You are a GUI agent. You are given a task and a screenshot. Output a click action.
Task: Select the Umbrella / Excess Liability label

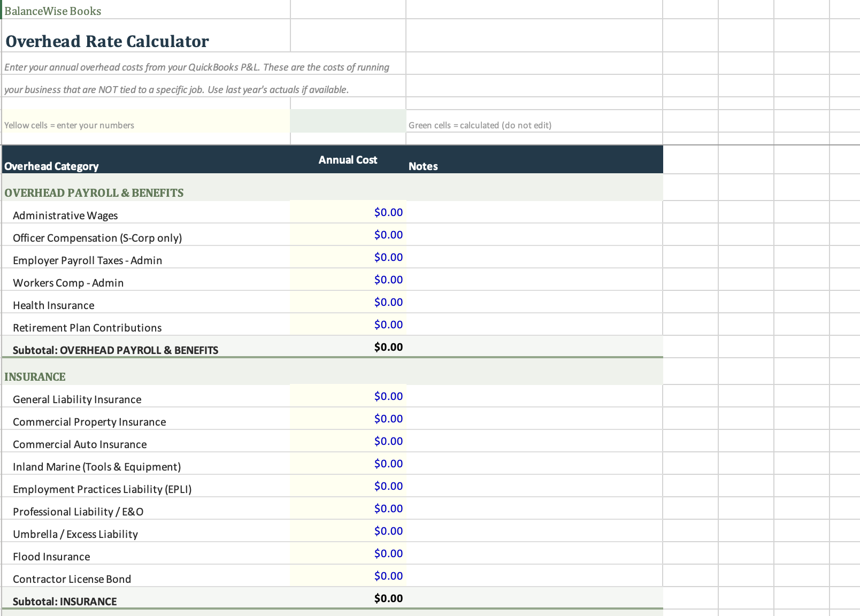[75, 534]
